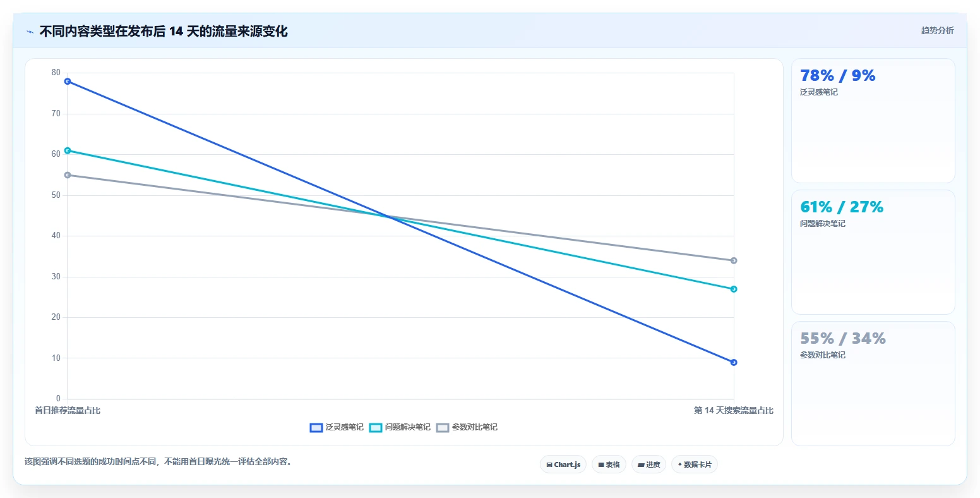This screenshot has width=980, height=498.
Task: Open the 78% / 9% data card
Action: coord(873,121)
